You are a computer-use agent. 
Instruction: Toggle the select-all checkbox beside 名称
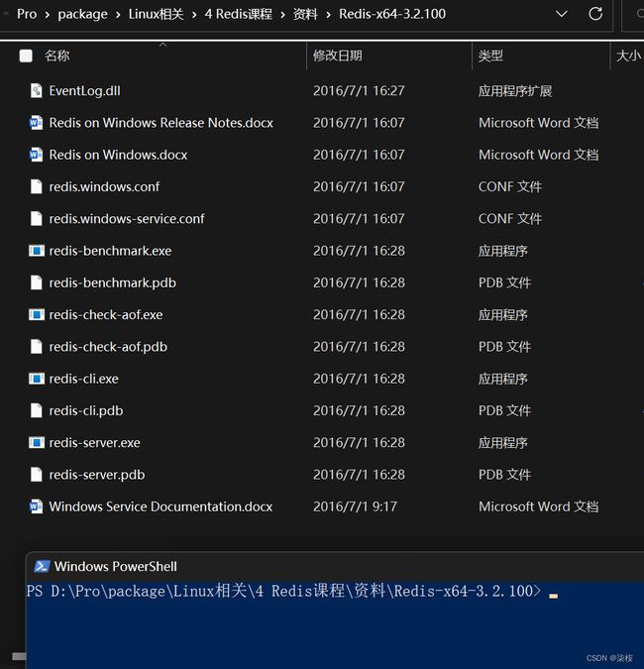coord(26,56)
